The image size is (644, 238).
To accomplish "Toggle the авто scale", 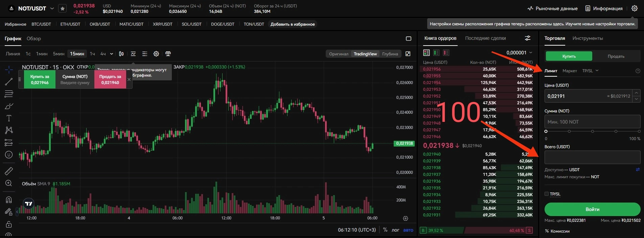I will [x=408, y=230].
